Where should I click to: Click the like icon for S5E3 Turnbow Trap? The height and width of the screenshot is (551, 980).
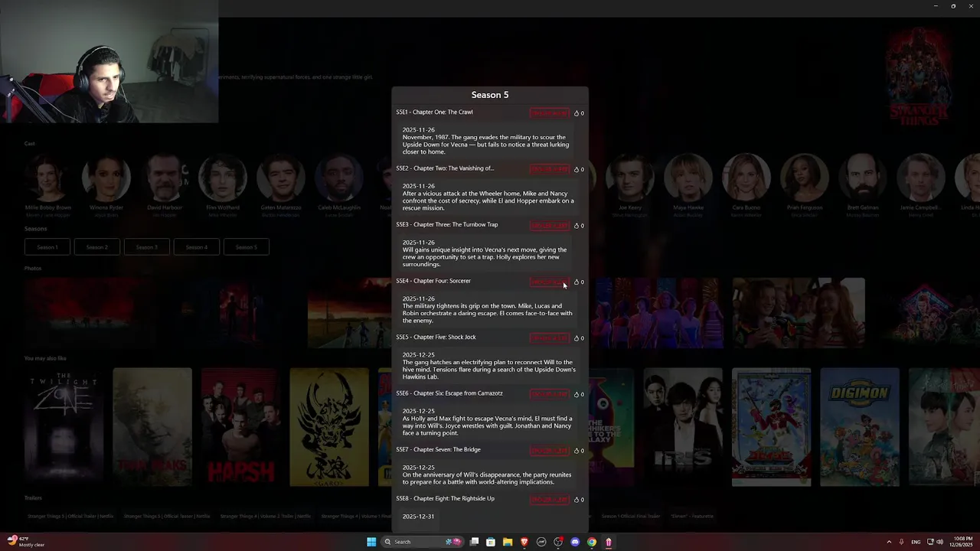[x=577, y=226]
